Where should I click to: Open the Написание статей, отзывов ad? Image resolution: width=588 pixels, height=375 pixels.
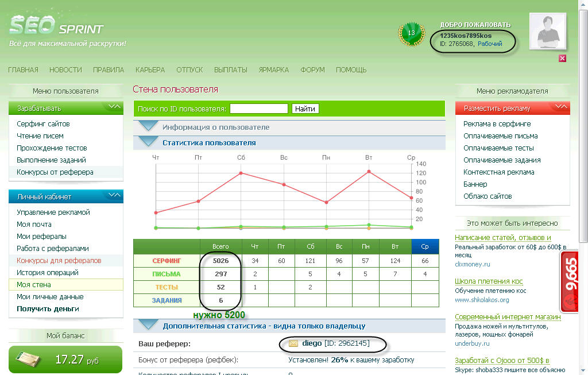503,238
